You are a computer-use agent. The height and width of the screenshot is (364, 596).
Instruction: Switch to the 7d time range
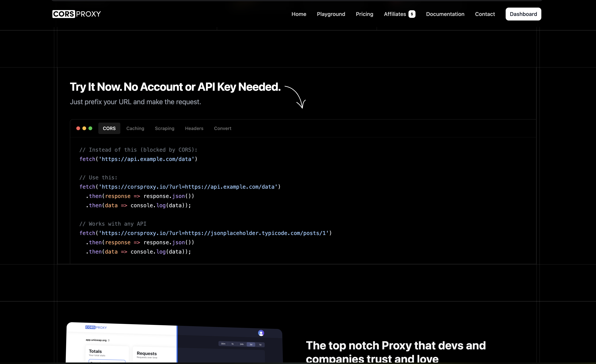coord(260,345)
